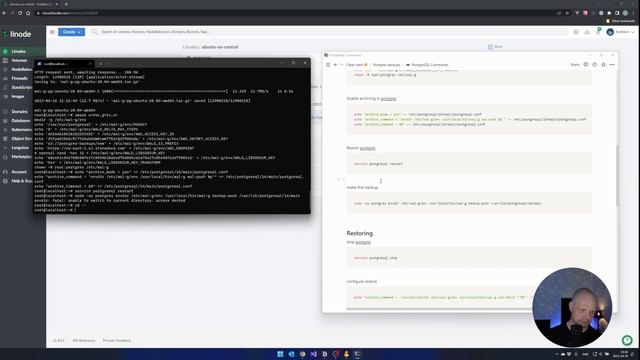This screenshot has width=640, height=360.
Task: Click Share in Notion window
Action: [575, 64]
